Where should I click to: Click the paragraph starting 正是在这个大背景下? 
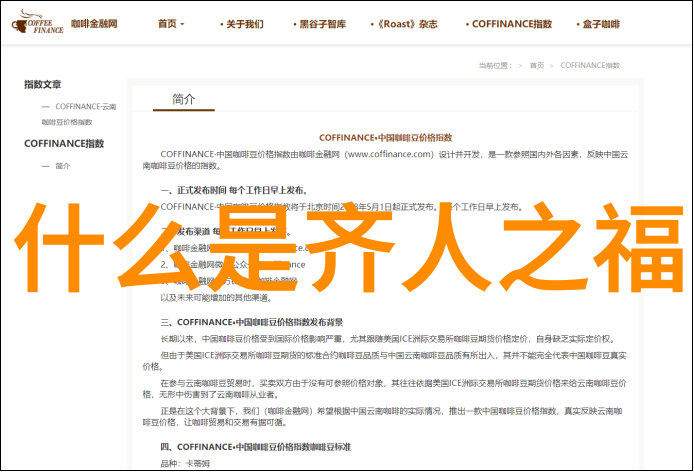(x=382, y=417)
